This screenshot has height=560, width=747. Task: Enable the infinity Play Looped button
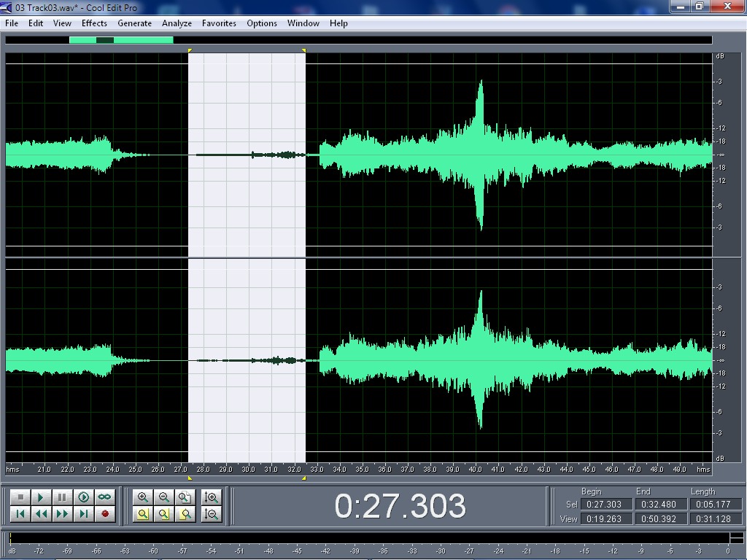(x=104, y=497)
